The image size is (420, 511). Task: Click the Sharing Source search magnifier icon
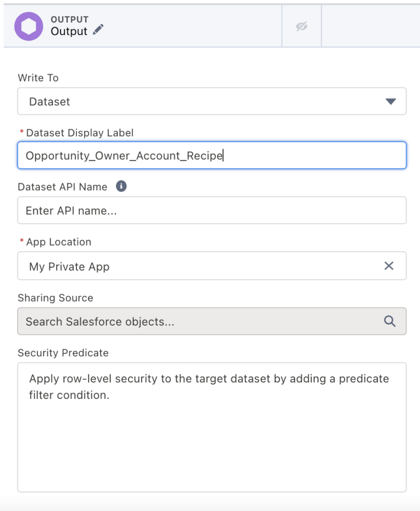[390, 321]
